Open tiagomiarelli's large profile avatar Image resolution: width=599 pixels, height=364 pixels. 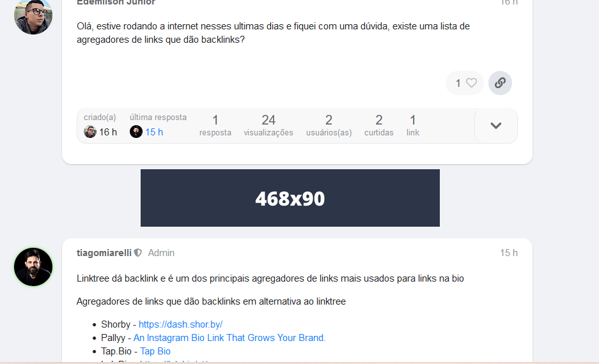[33, 267]
